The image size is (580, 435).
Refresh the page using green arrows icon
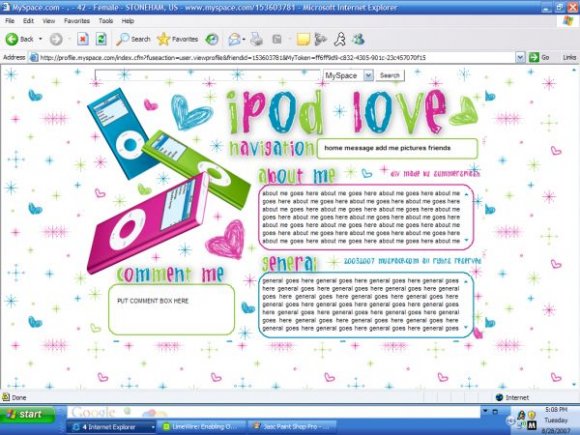click(x=101, y=39)
